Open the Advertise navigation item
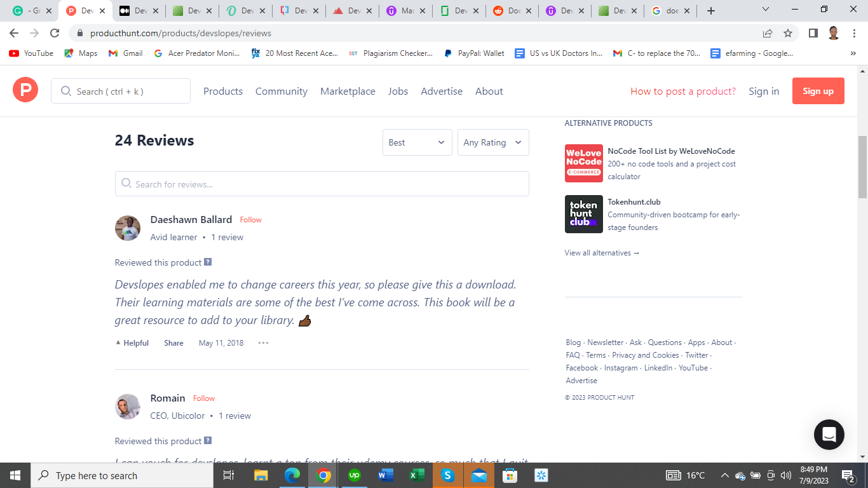This screenshot has width=868, height=488. [x=442, y=91]
